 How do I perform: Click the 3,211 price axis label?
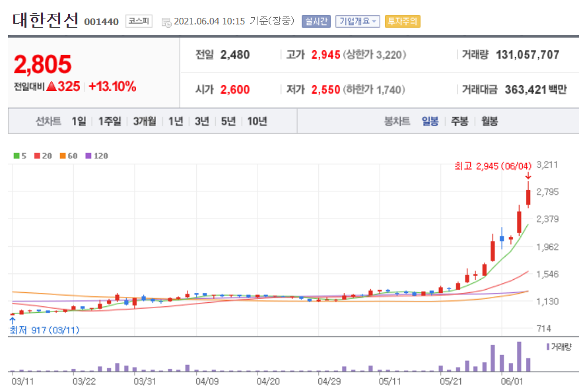[x=547, y=164]
